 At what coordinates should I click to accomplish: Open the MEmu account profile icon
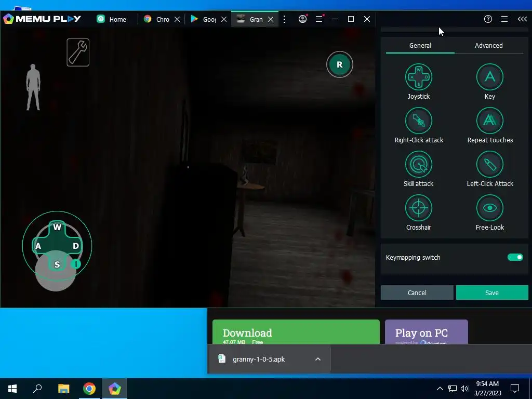[x=302, y=19]
